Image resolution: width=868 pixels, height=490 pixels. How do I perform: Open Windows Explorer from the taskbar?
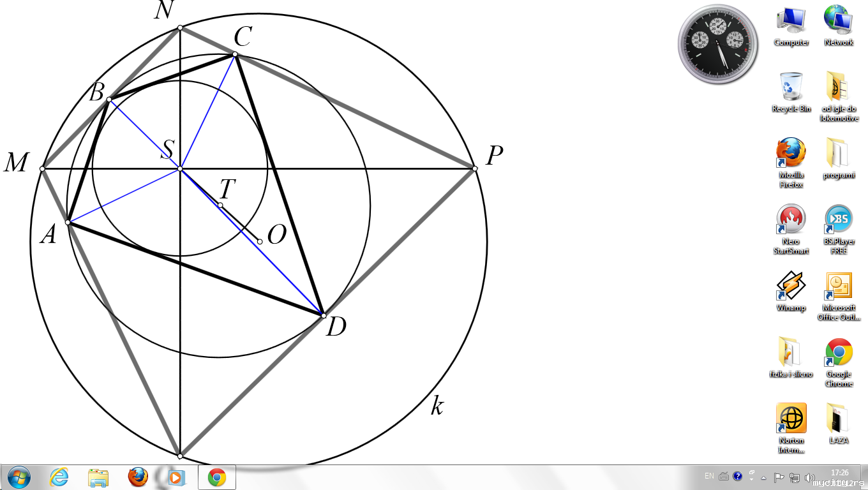pos(98,477)
